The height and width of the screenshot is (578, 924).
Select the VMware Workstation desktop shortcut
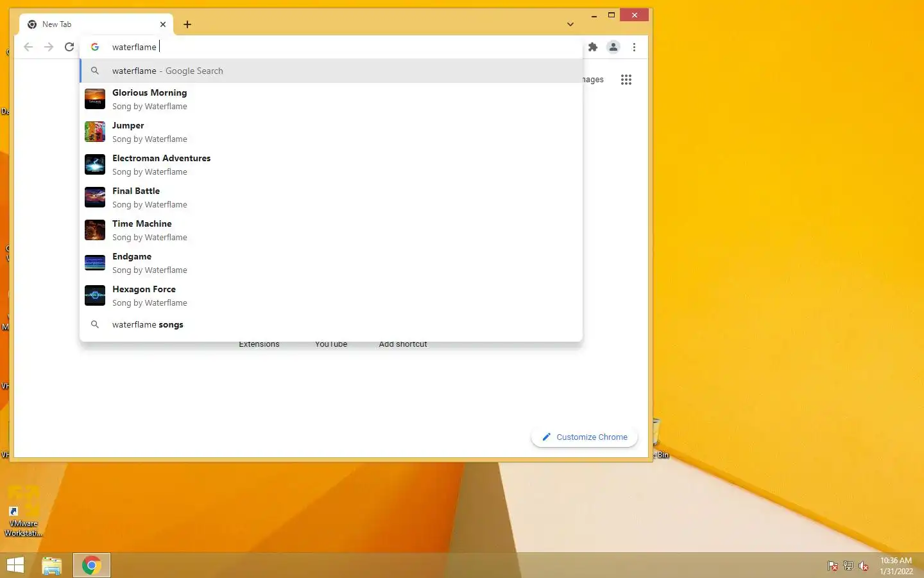pyautogui.click(x=24, y=512)
